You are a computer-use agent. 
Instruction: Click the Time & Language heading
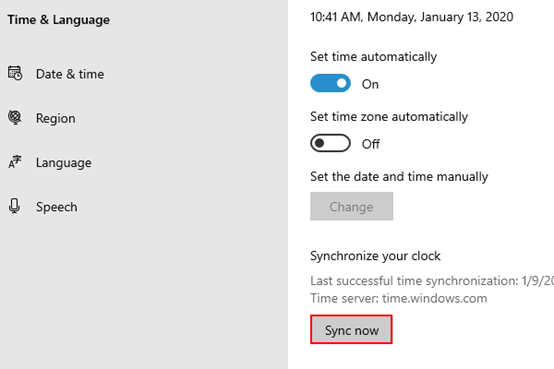click(x=59, y=20)
